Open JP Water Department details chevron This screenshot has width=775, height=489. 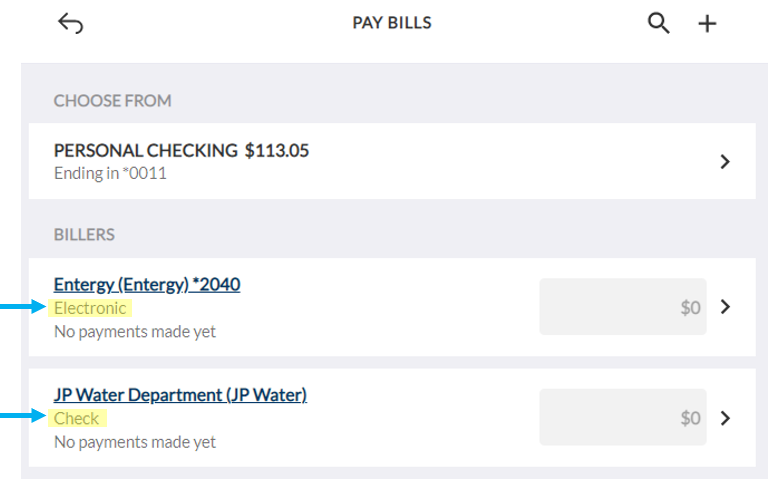coord(725,418)
